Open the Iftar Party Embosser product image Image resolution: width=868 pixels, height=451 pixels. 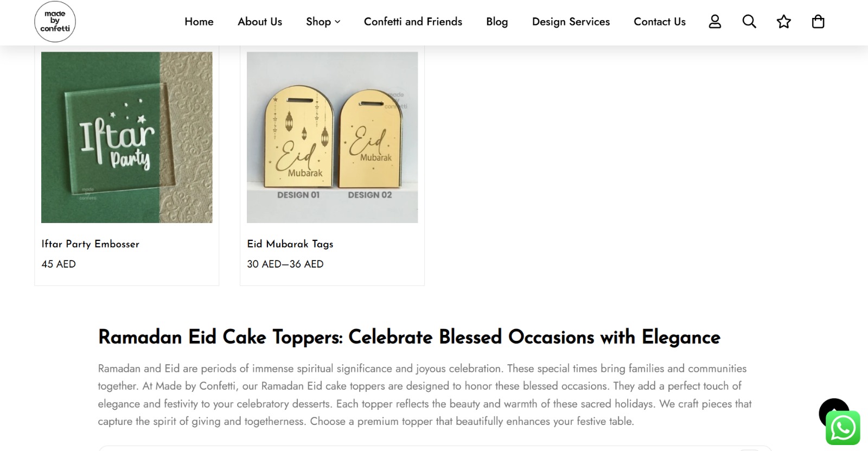[x=127, y=137]
